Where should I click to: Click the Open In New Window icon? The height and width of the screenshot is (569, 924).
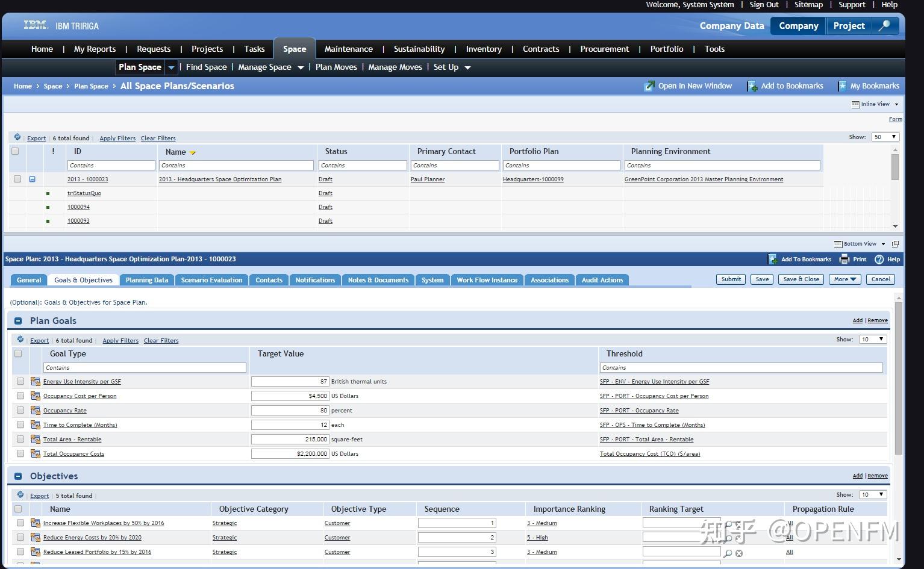(649, 86)
